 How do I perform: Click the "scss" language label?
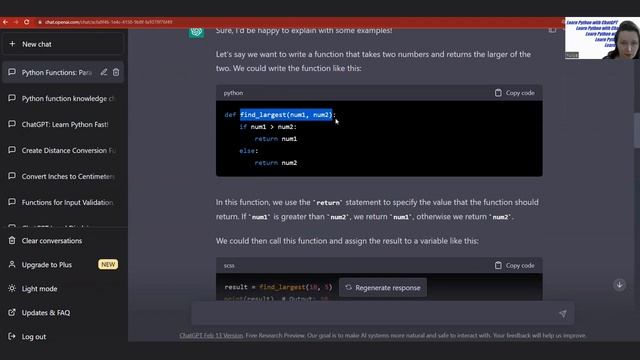(229, 265)
